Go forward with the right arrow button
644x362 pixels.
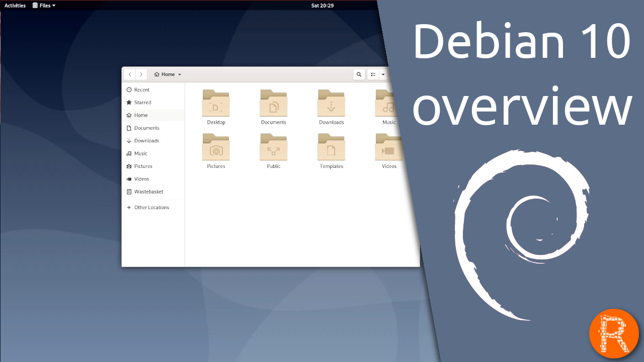pyautogui.click(x=141, y=74)
